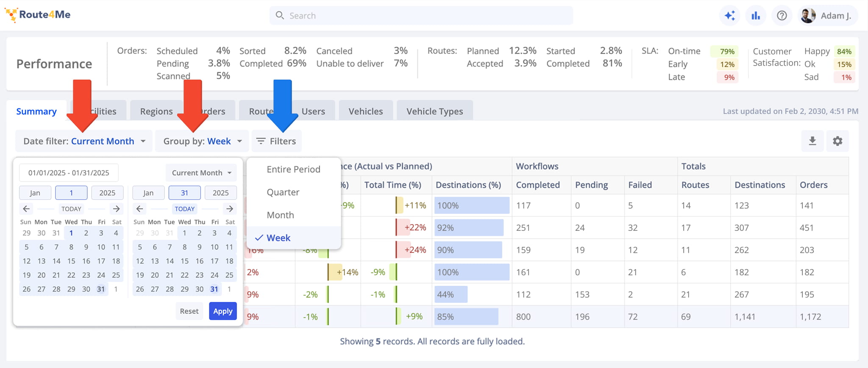Go to next month in right calendar

click(230, 209)
